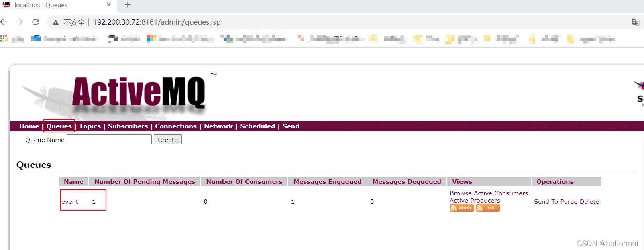
Task: Click the Create button
Action: (168, 140)
